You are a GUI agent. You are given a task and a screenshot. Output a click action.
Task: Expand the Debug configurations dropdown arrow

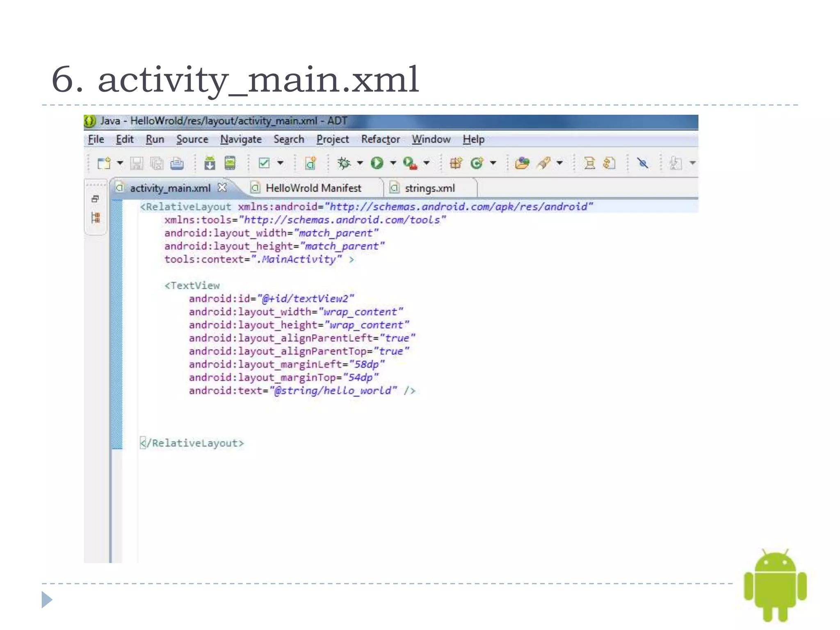click(360, 163)
